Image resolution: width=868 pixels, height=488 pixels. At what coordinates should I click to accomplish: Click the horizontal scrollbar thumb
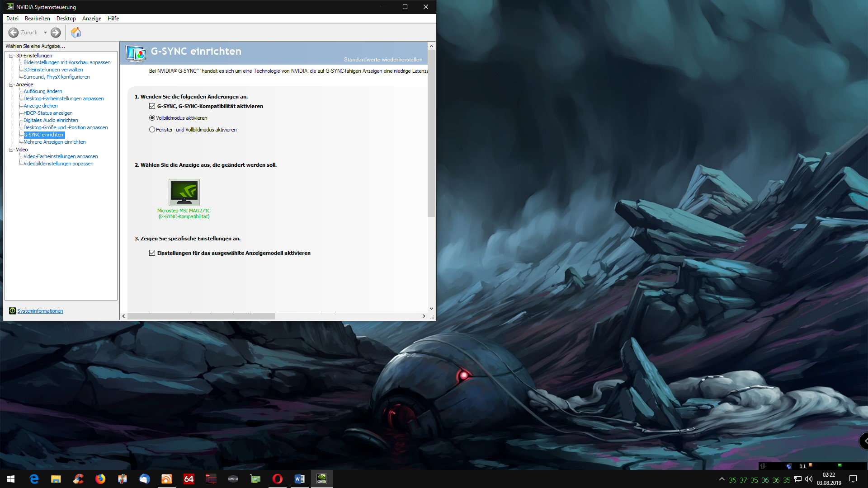pos(201,316)
